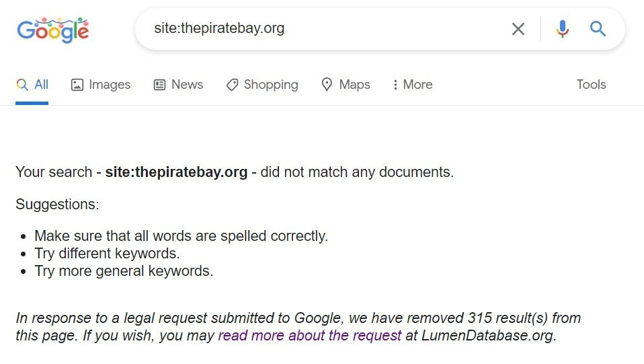
Task: Click the 'Try more general keywords' suggestion
Action: coord(124,272)
